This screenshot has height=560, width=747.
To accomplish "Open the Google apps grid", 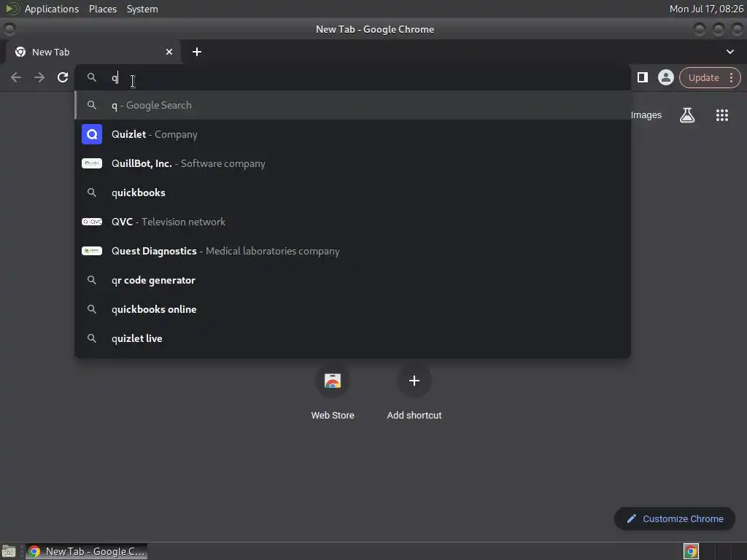I will 722,115.
